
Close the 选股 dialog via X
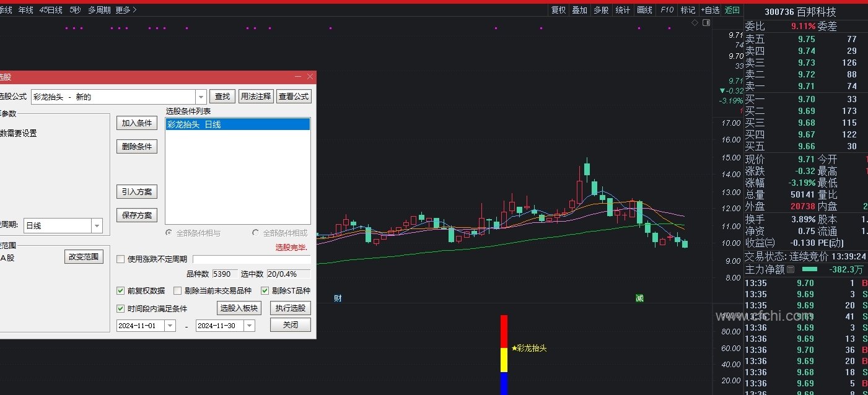pos(310,77)
